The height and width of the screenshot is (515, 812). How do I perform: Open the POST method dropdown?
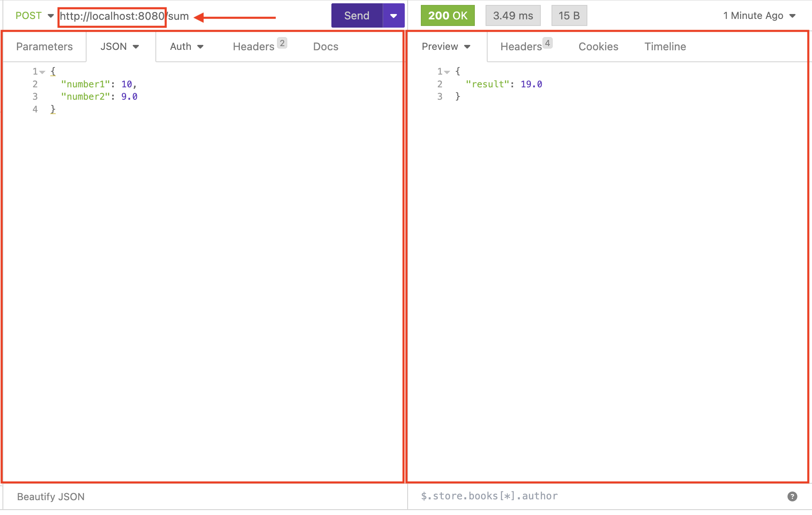35,16
